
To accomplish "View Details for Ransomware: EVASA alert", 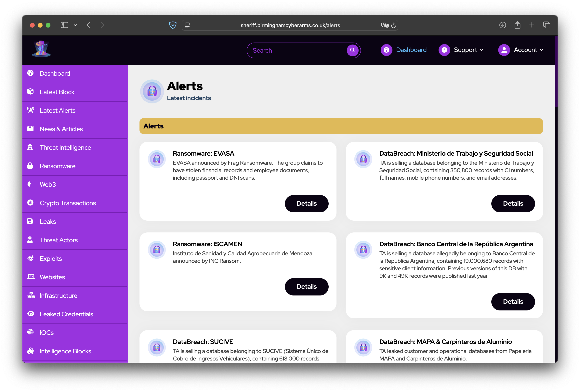I will click(x=307, y=204).
